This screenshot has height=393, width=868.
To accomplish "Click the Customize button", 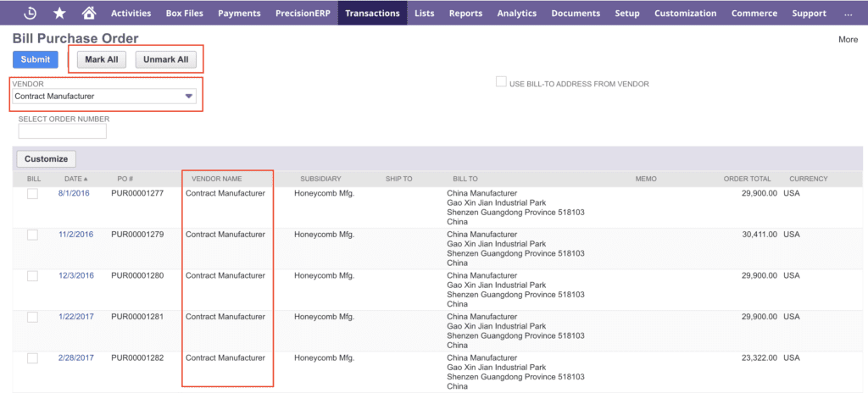I will [46, 158].
